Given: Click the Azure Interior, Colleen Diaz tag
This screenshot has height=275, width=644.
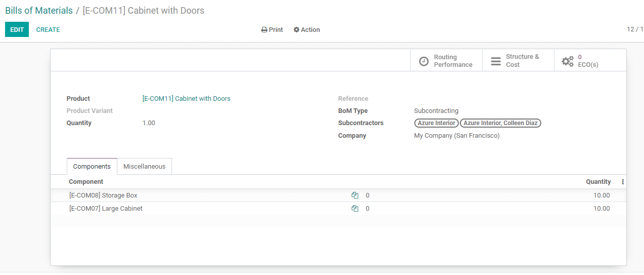Looking at the screenshot, I should click(500, 123).
